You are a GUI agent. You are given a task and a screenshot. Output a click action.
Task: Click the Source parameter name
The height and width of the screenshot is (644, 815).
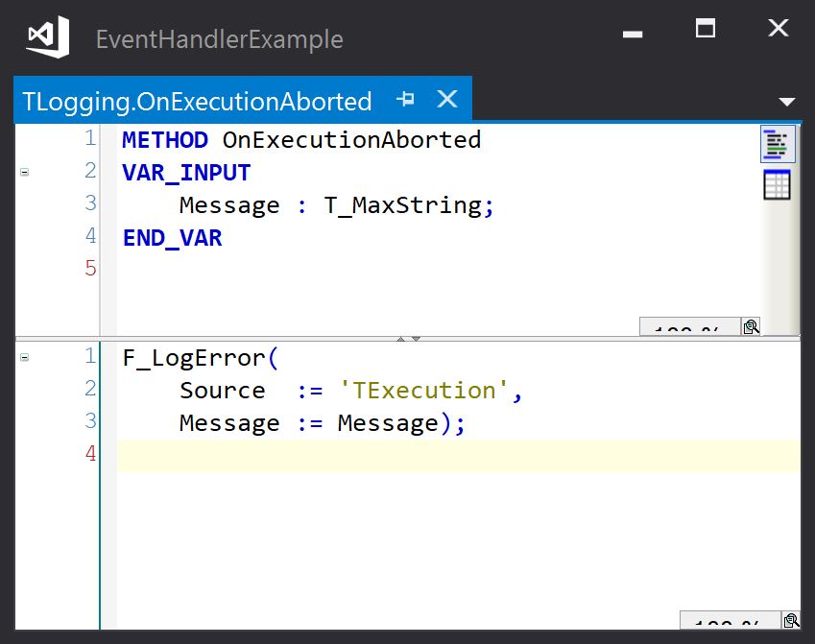[x=223, y=391]
